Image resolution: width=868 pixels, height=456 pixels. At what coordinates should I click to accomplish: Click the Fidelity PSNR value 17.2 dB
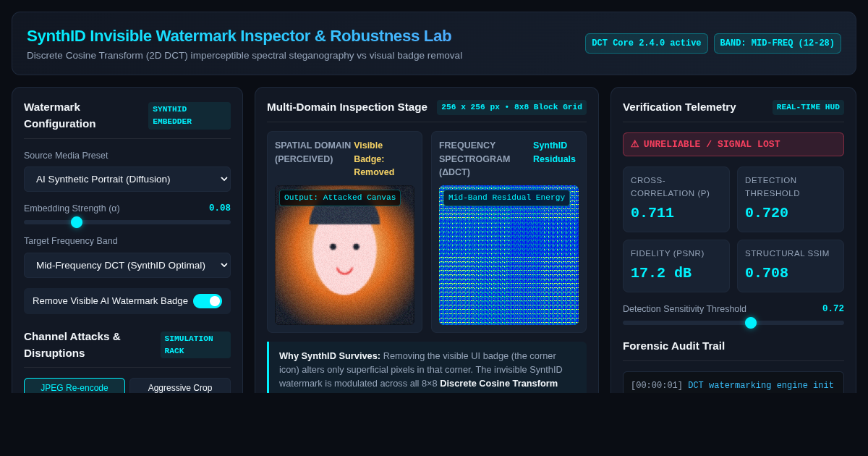(x=661, y=273)
